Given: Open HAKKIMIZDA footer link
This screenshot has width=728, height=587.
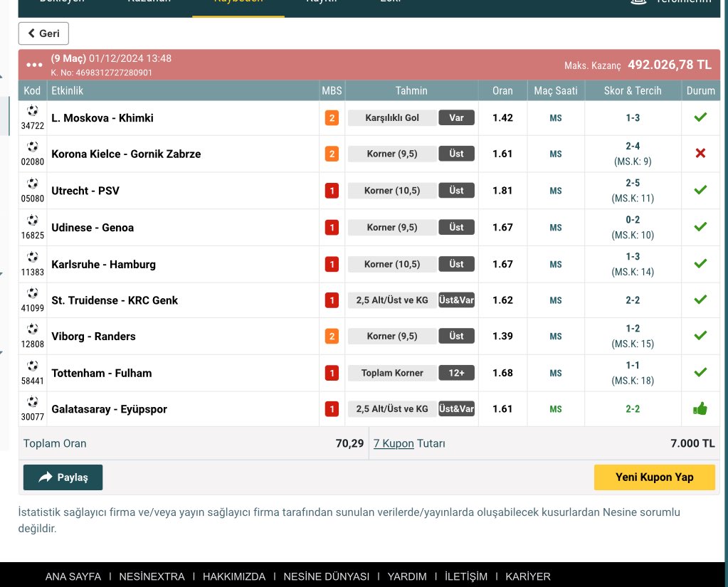Looking at the screenshot, I should (x=234, y=576).
